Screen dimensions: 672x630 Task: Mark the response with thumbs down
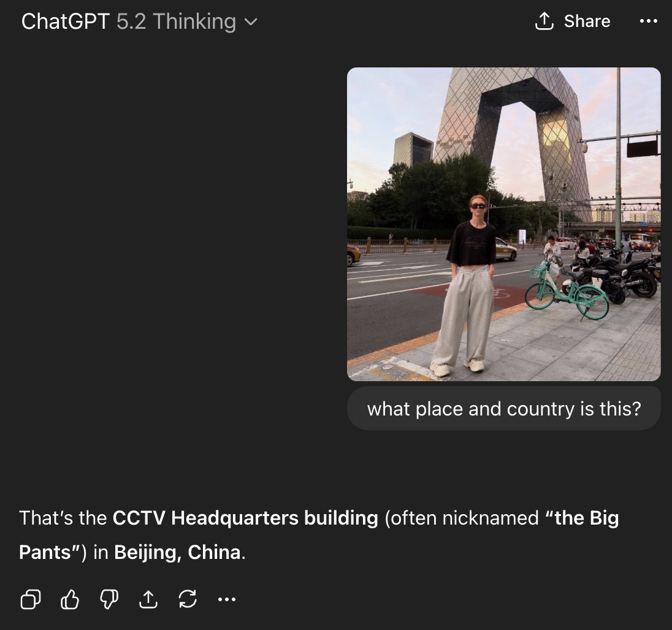pos(109,599)
